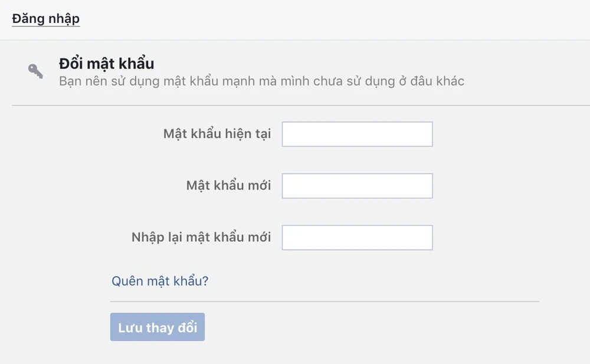
Task: Click "đâu khác" at the subtitle's end
Action: click(x=438, y=81)
